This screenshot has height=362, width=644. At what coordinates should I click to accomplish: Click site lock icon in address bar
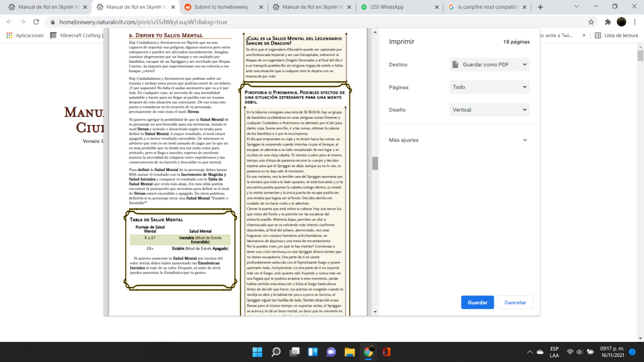click(x=53, y=22)
